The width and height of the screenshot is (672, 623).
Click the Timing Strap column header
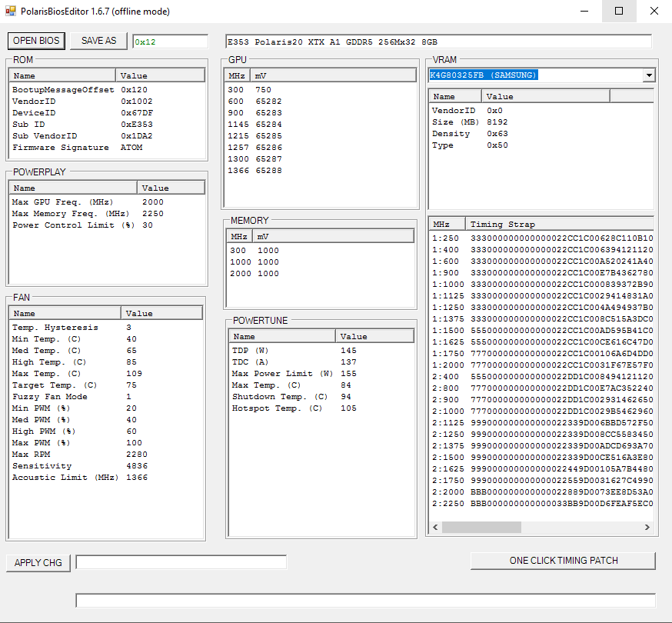pos(559,225)
